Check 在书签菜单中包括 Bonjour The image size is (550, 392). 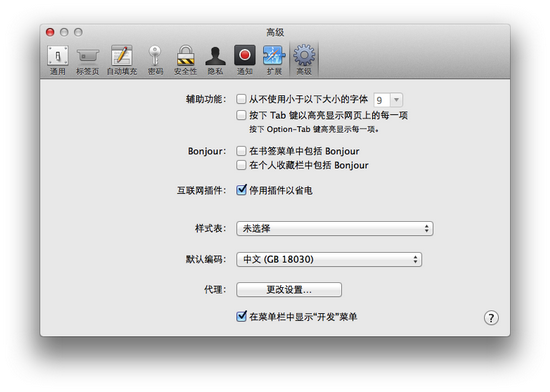pyautogui.click(x=241, y=151)
